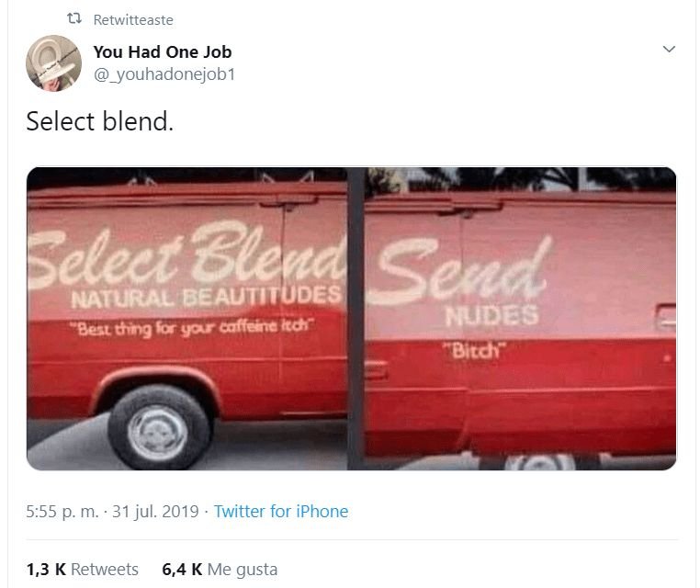This screenshot has width=700, height=588.
Task: Click the Retweets word beside 1,3 K
Action: [105, 570]
